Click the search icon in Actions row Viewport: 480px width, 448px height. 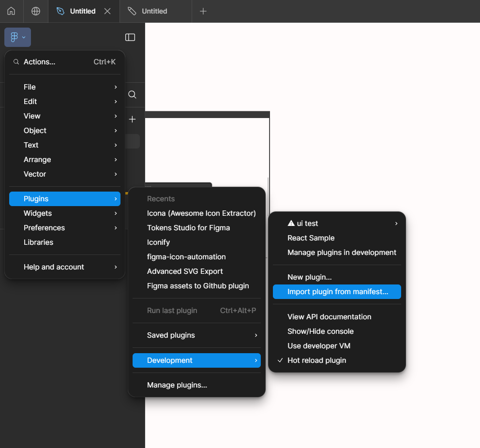(16, 62)
